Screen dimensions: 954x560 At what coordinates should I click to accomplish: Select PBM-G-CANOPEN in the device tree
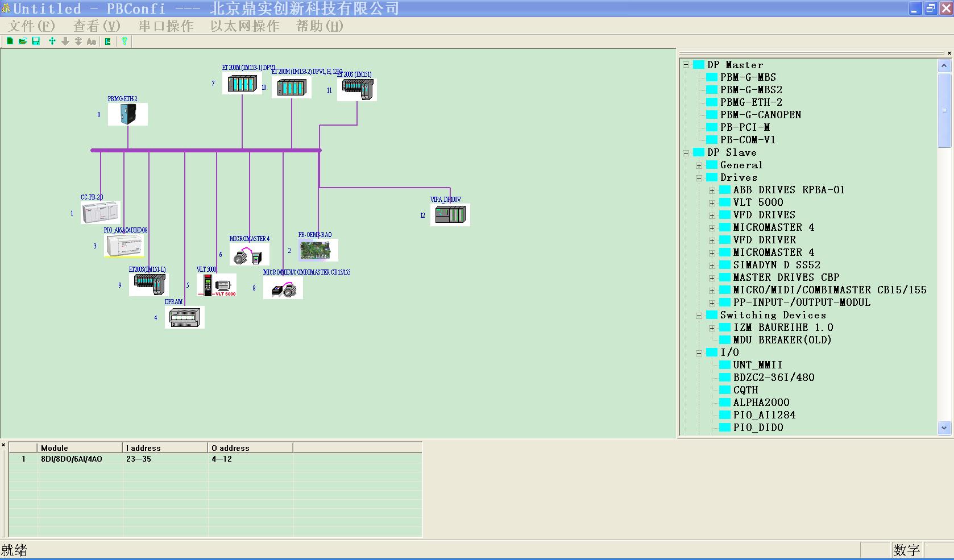[760, 115]
